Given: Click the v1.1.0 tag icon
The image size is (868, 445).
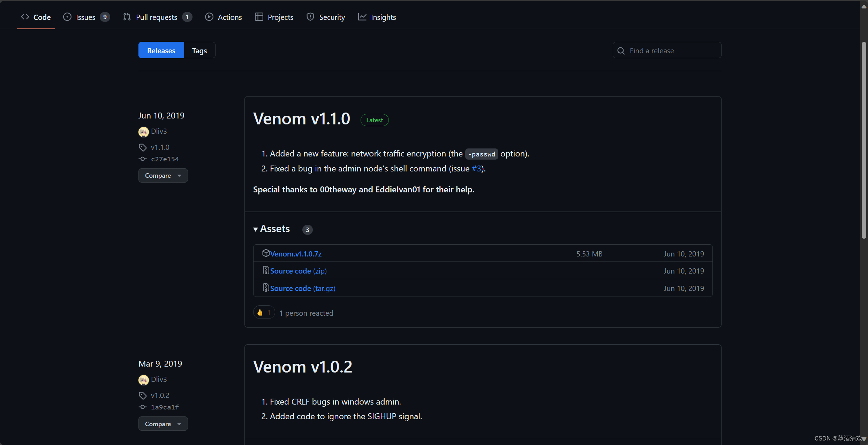Looking at the screenshot, I should click(x=143, y=147).
